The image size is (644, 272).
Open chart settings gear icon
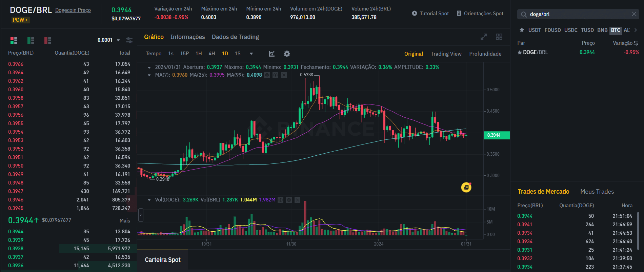tap(287, 54)
